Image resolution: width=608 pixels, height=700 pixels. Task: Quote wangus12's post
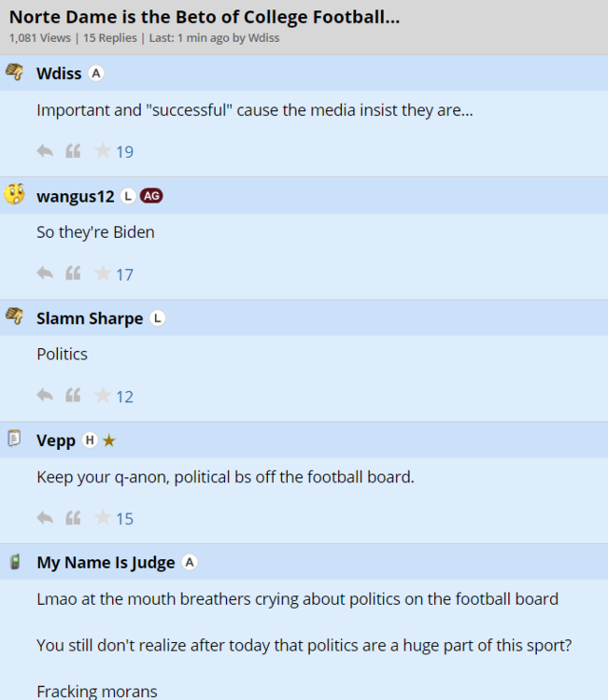(x=73, y=273)
